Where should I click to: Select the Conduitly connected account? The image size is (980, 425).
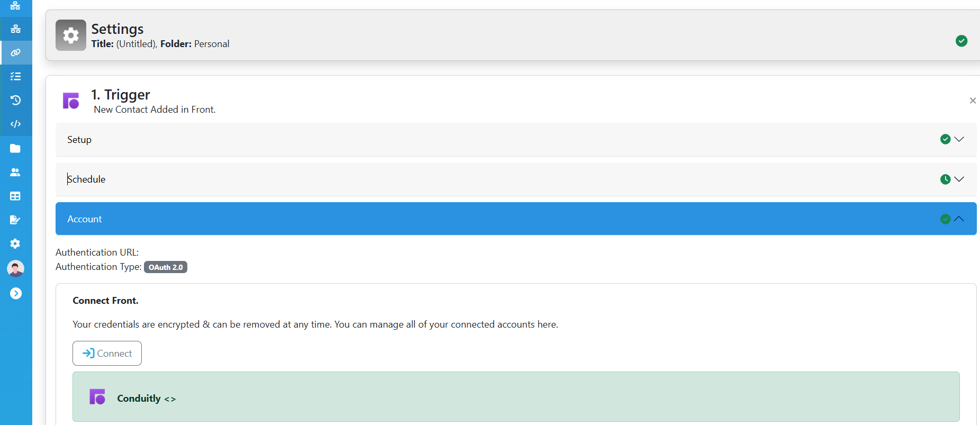click(516, 397)
